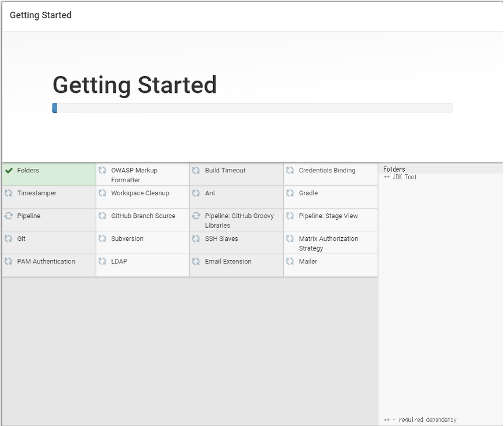Click the large Getting Started heading
Viewport: 504px width, 426px height.
135,85
